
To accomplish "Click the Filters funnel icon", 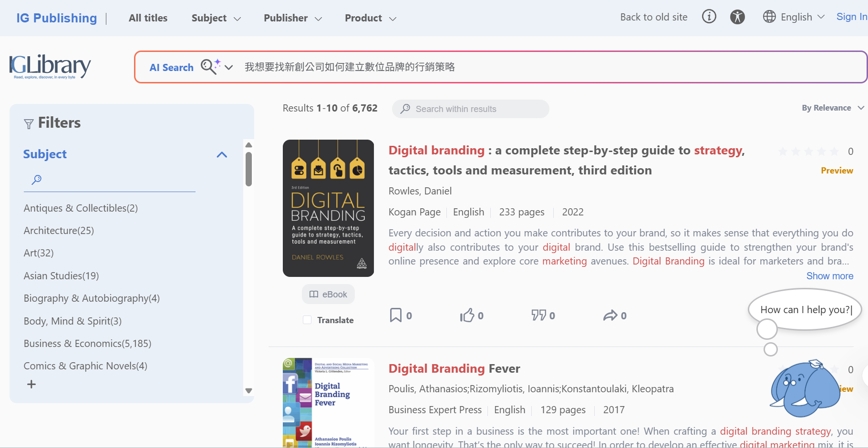I will coord(29,124).
